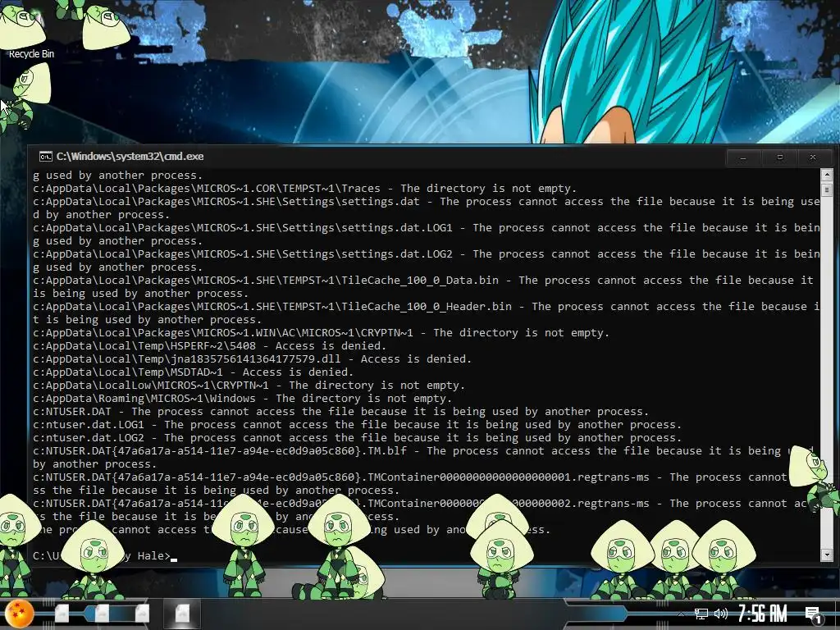Click the command prompt input line ending in Hale>
This screenshot has width=840, height=630.
pos(105,556)
